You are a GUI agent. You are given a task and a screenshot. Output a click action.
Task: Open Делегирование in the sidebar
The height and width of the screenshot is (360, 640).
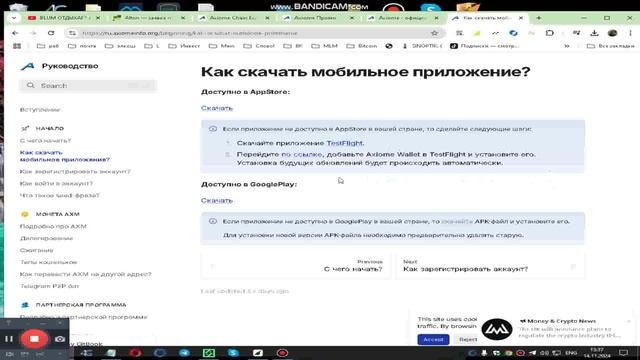coord(46,238)
